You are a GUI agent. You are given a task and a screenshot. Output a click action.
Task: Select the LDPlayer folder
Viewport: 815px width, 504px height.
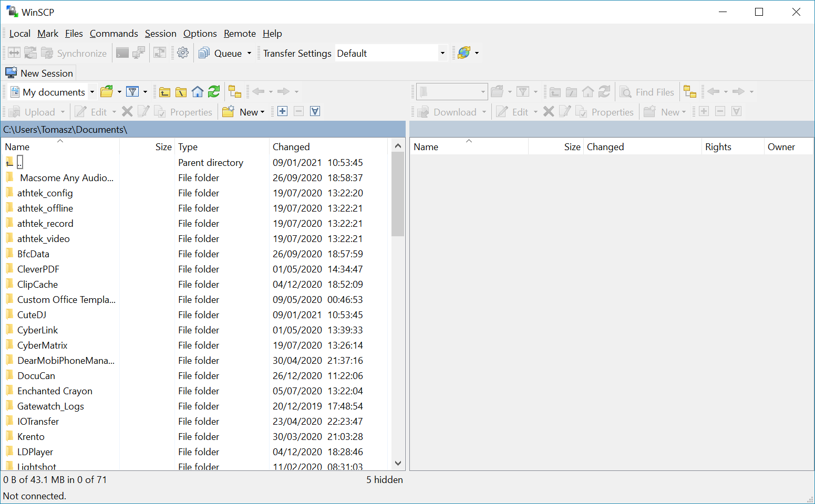point(35,451)
